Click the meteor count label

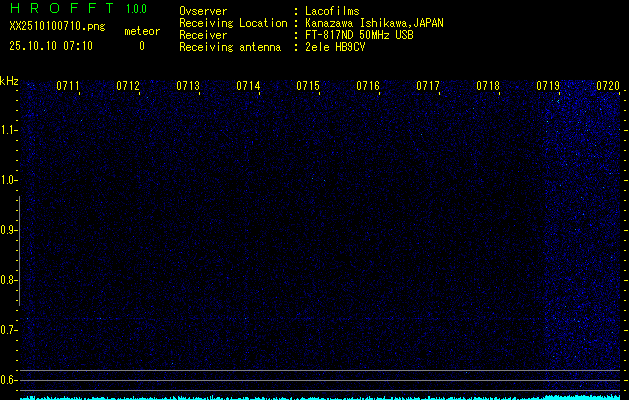tap(141, 31)
